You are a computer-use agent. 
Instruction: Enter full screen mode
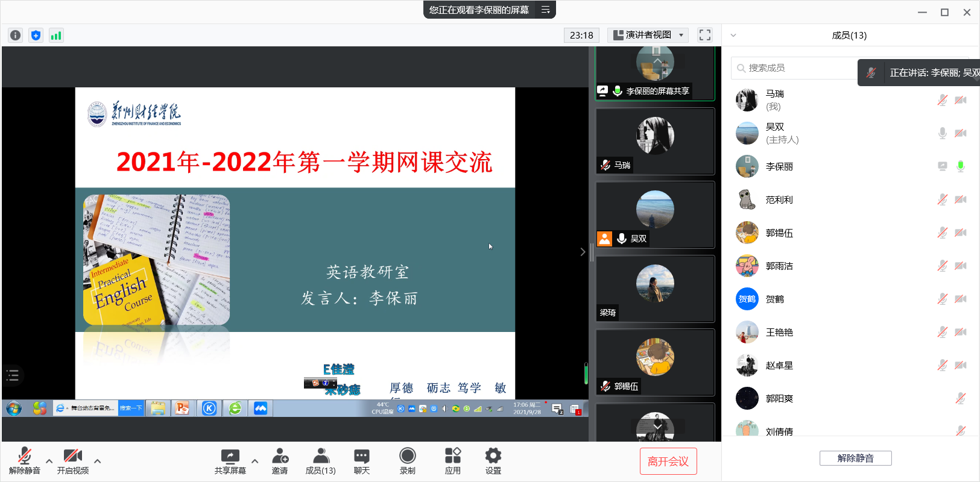coord(704,35)
